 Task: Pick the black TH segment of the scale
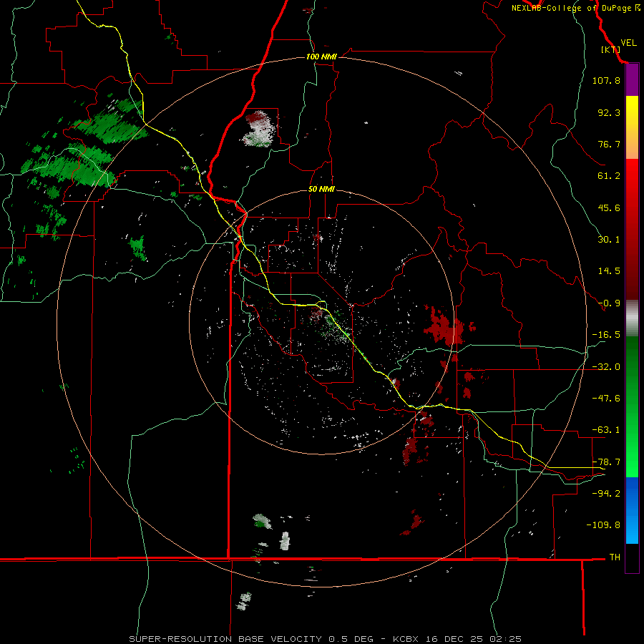point(632,557)
